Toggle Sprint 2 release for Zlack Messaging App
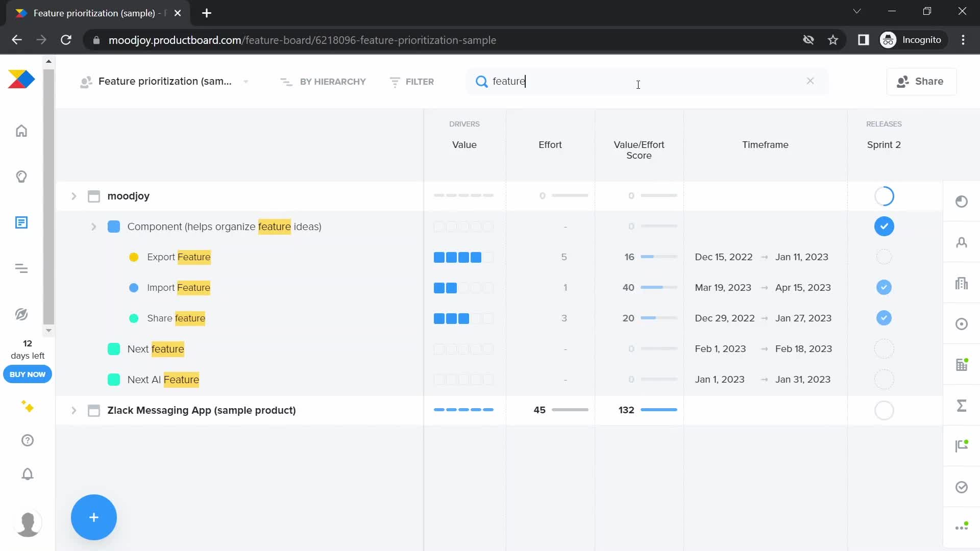This screenshot has width=980, height=551. [x=884, y=410]
